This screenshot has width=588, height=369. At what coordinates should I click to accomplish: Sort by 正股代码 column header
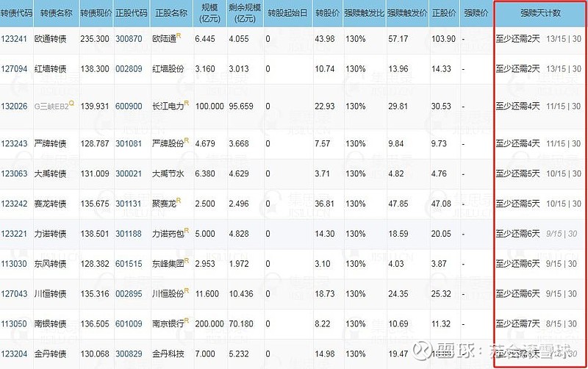(132, 13)
